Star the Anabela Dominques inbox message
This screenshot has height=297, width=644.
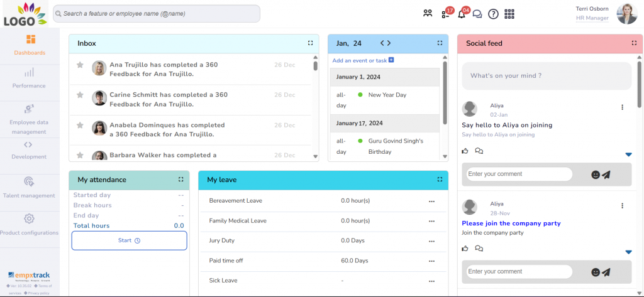80,125
